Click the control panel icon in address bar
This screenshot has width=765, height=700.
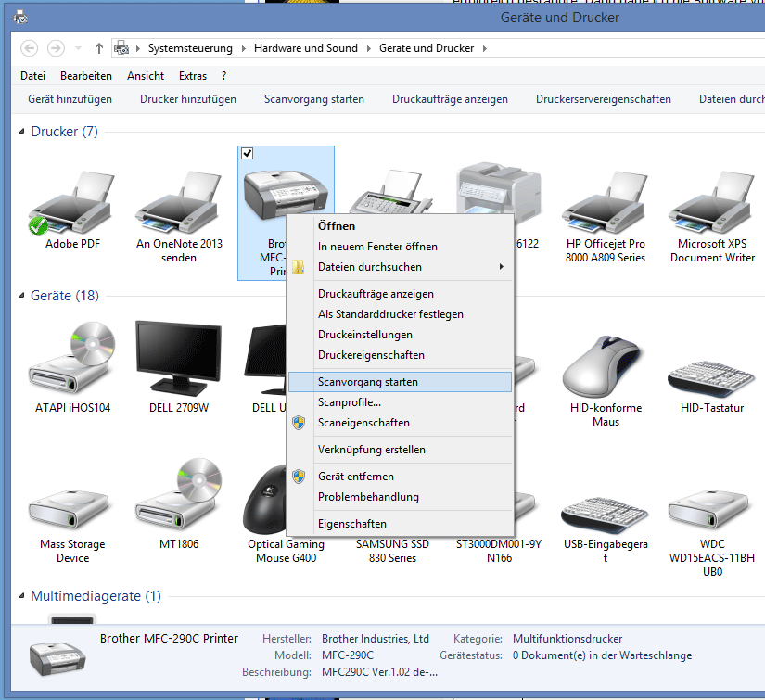pyautogui.click(x=121, y=48)
